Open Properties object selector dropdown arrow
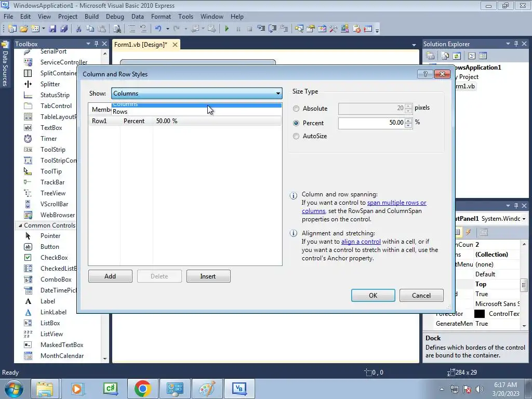 pyautogui.click(x=524, y=219)
